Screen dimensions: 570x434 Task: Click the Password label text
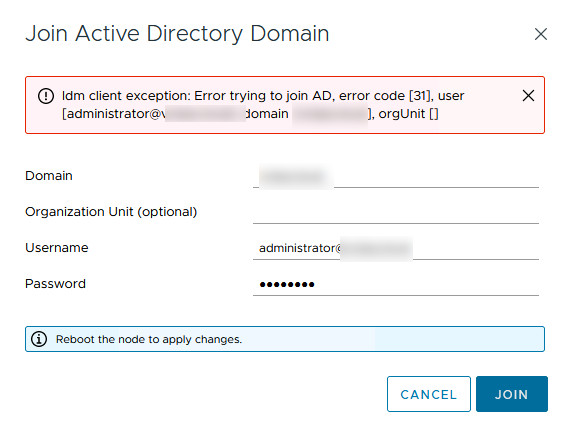(55, 284)
